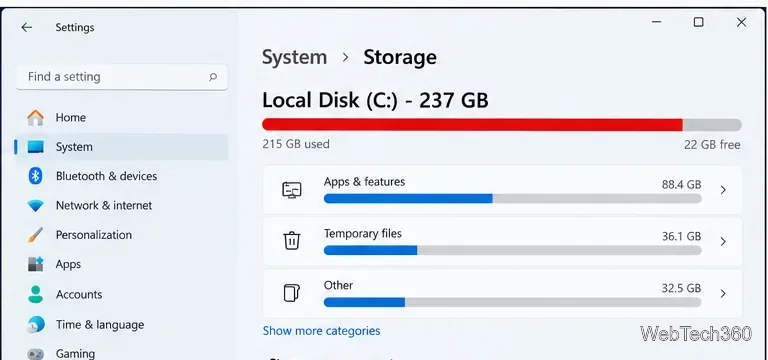The image size is (768, 360).
Task: Click System breadcrumb link
Action: click(294, 57)
